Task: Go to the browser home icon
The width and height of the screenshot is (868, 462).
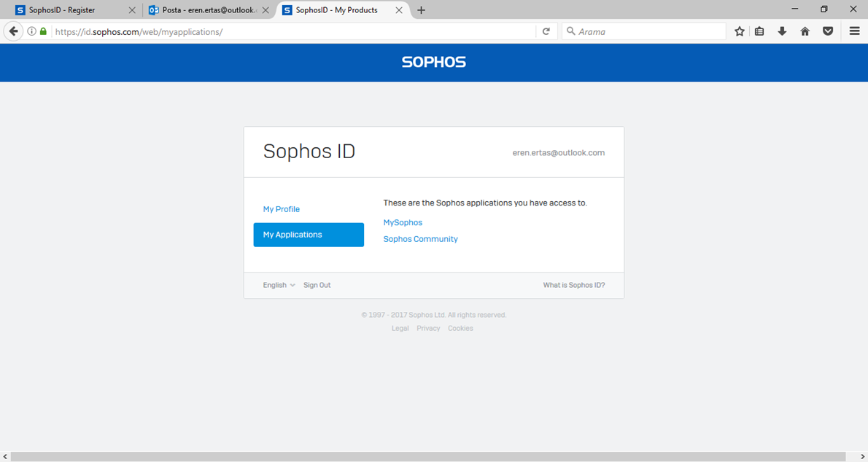Action: click(805, 31)
